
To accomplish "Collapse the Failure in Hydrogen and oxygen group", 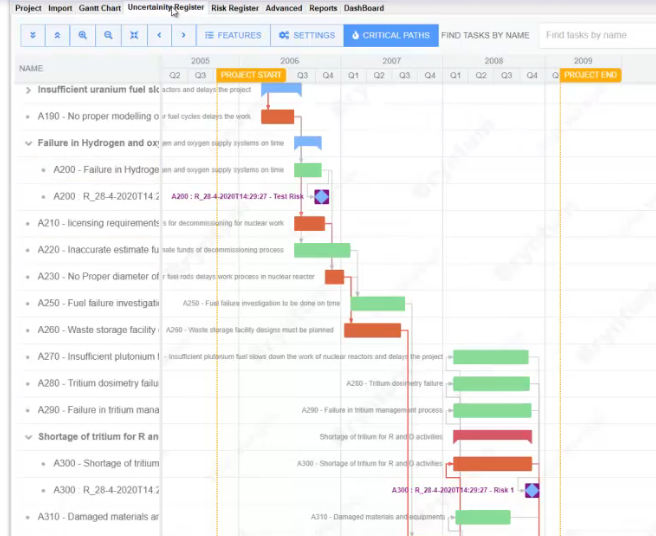I will click(x=27, y=144).
